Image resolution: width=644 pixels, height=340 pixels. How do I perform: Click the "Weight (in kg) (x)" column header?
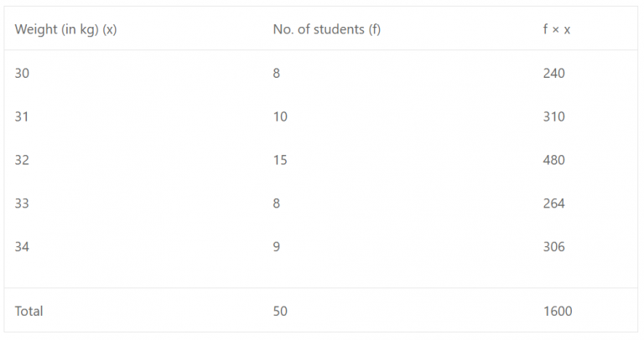pos(65,29)
